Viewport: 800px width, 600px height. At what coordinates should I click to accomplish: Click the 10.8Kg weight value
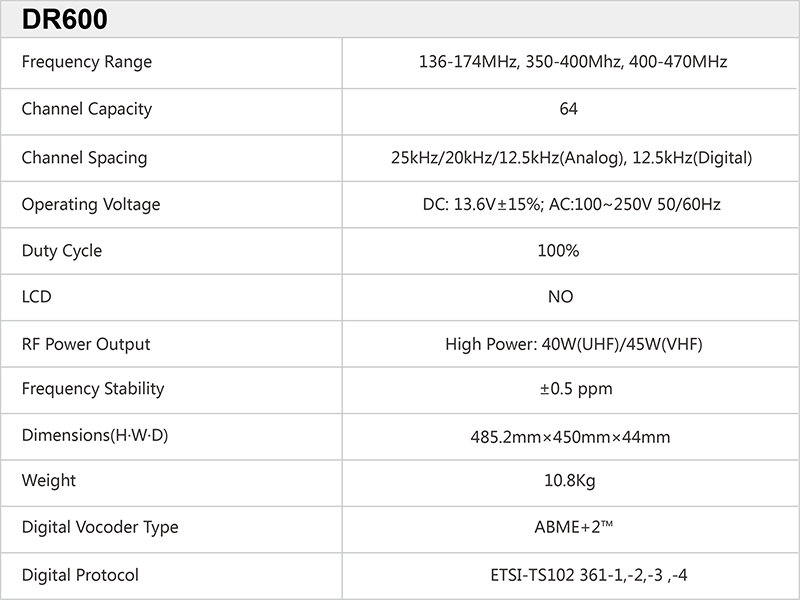pos(570,481)
